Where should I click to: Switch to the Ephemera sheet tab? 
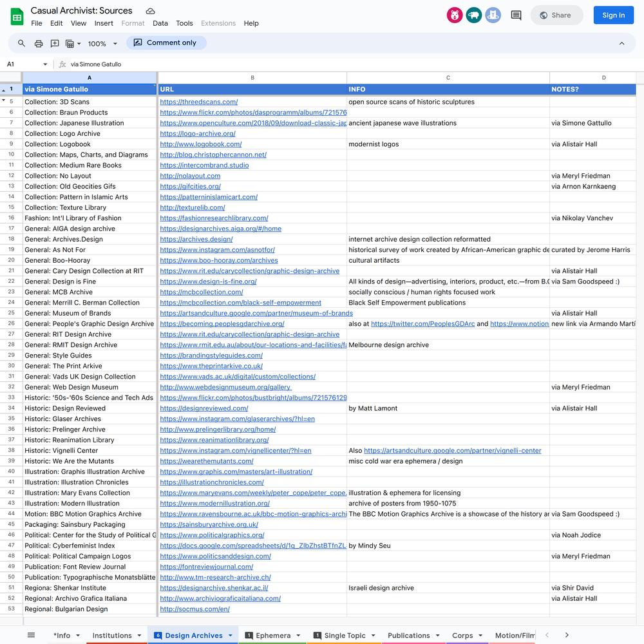[273, 636]
